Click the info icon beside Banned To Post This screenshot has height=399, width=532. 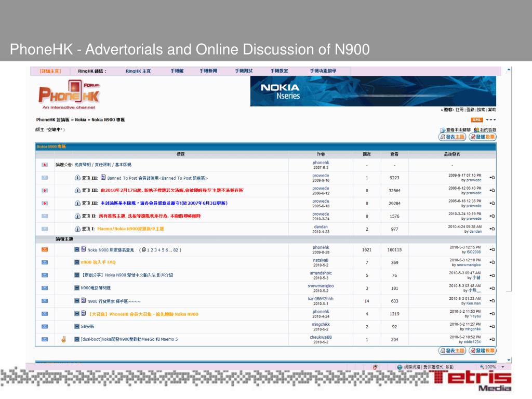(77, 178)
